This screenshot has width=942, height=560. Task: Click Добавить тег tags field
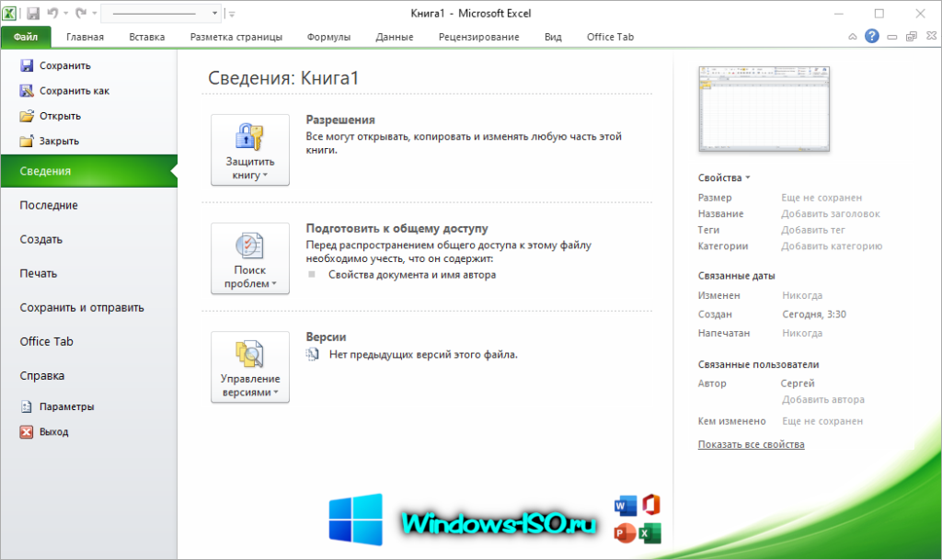(813, 230)
